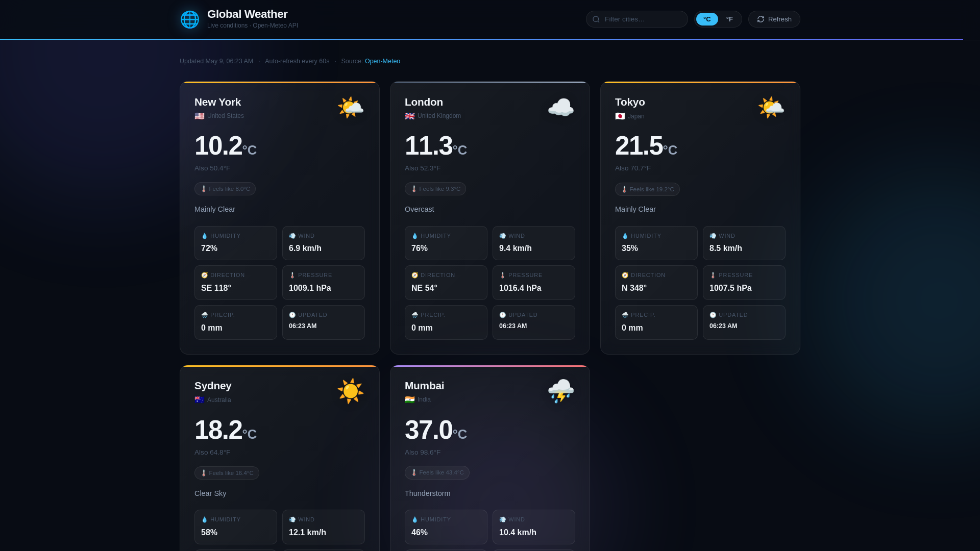Click the Sydney city name

(x=213, y=386)
